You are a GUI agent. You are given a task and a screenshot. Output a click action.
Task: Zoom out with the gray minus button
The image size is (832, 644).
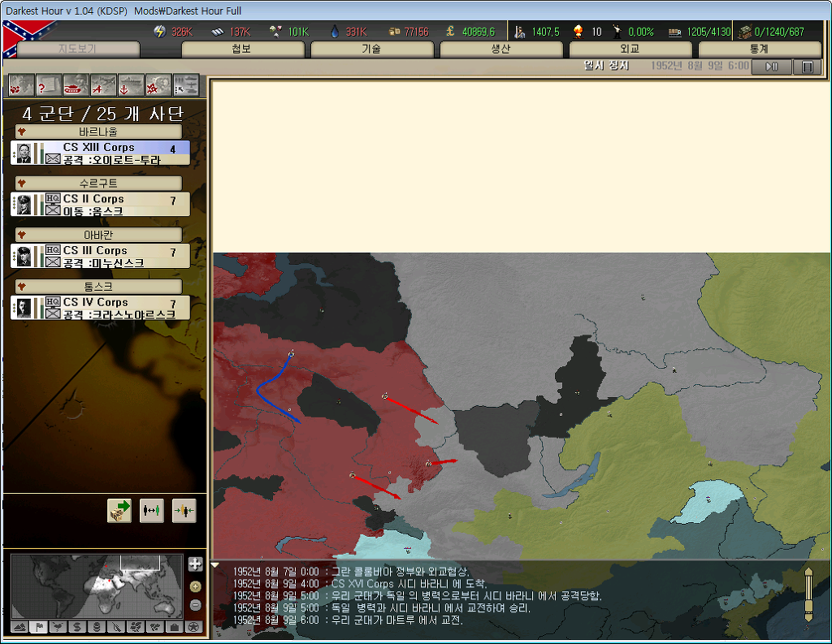(x=195, y=605)
